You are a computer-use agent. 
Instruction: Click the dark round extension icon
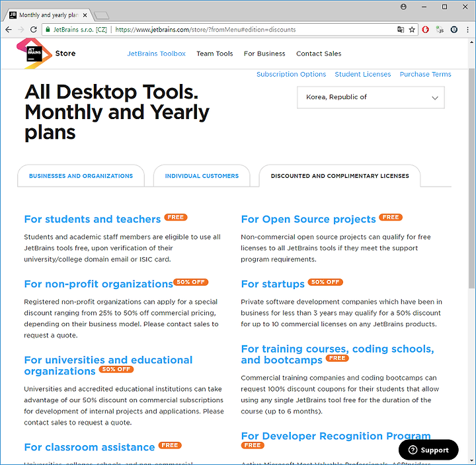454,30
